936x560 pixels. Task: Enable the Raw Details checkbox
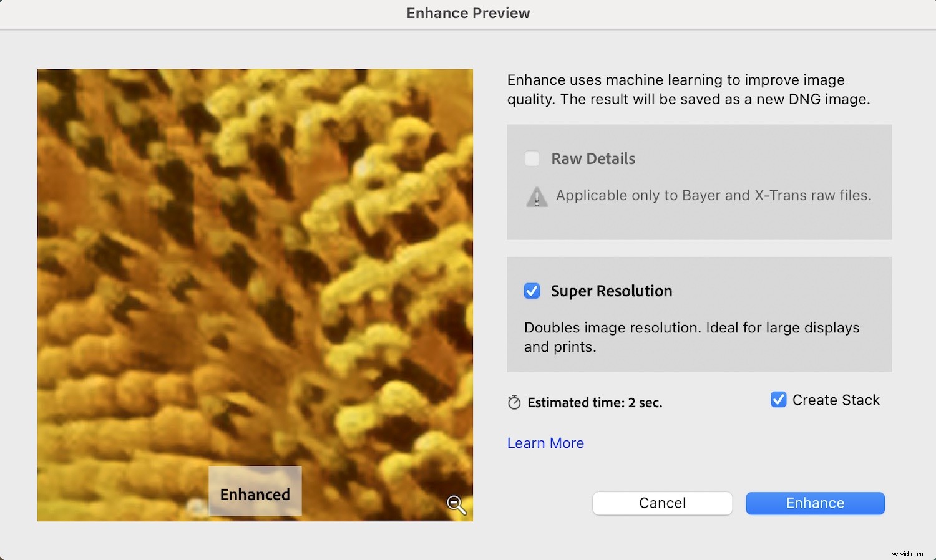coord(532,158)
